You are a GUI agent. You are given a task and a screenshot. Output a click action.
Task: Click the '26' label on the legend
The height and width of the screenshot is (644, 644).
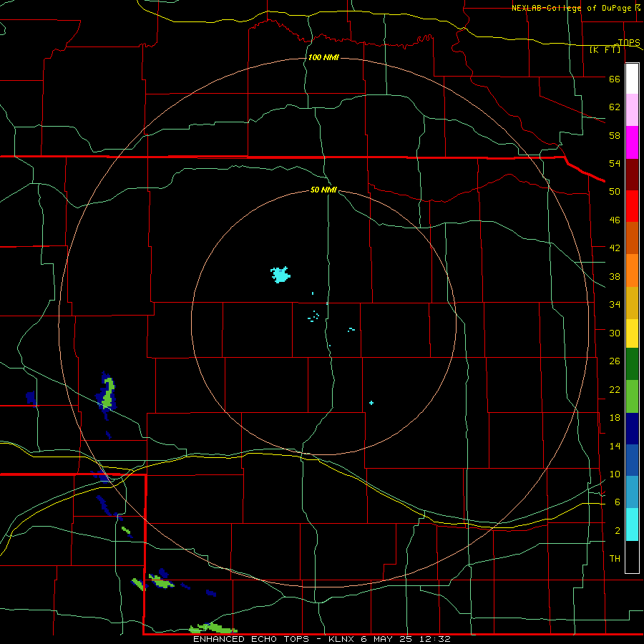tap(615, 361)
